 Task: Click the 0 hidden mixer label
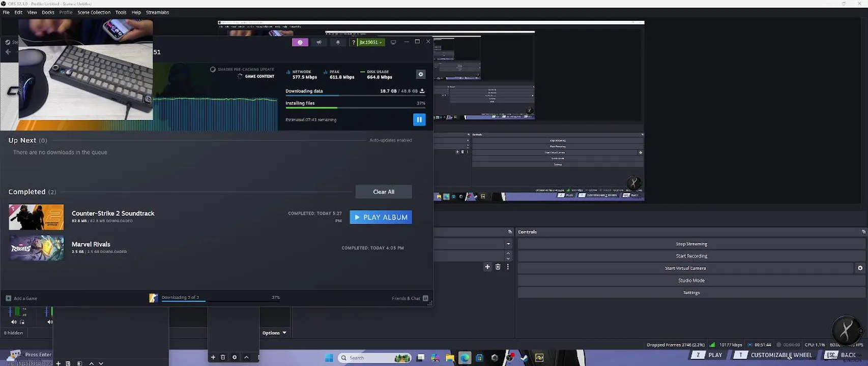click(x=14, y=333)
